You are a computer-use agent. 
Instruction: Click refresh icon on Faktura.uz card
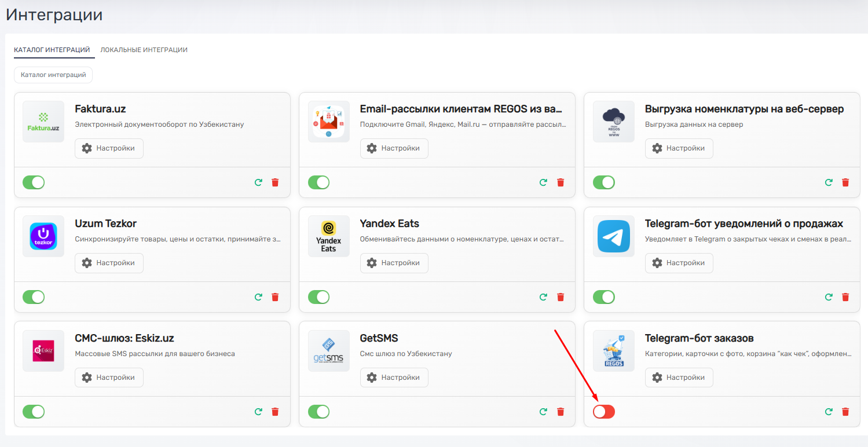click(x=258, y=182)
